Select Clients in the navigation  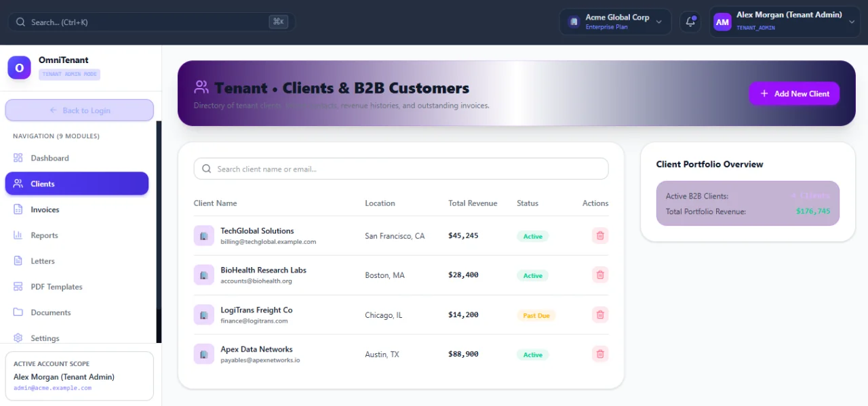pos(77,184)
